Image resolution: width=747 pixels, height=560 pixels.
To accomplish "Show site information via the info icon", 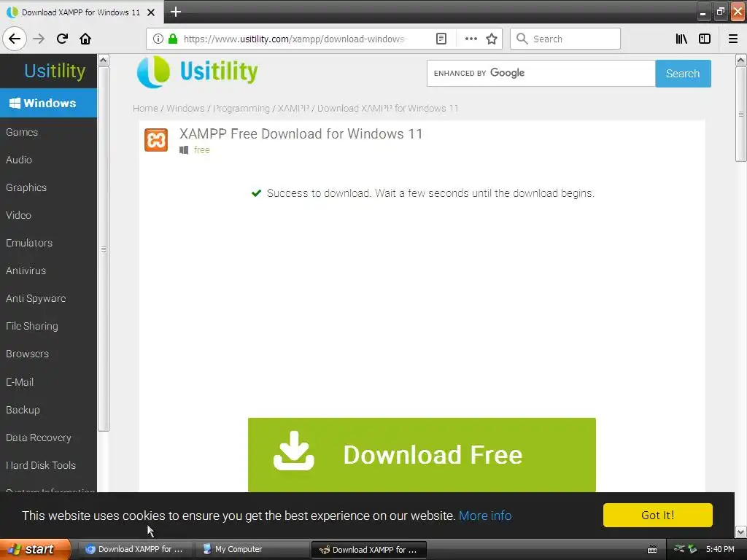I will [158, 39].
